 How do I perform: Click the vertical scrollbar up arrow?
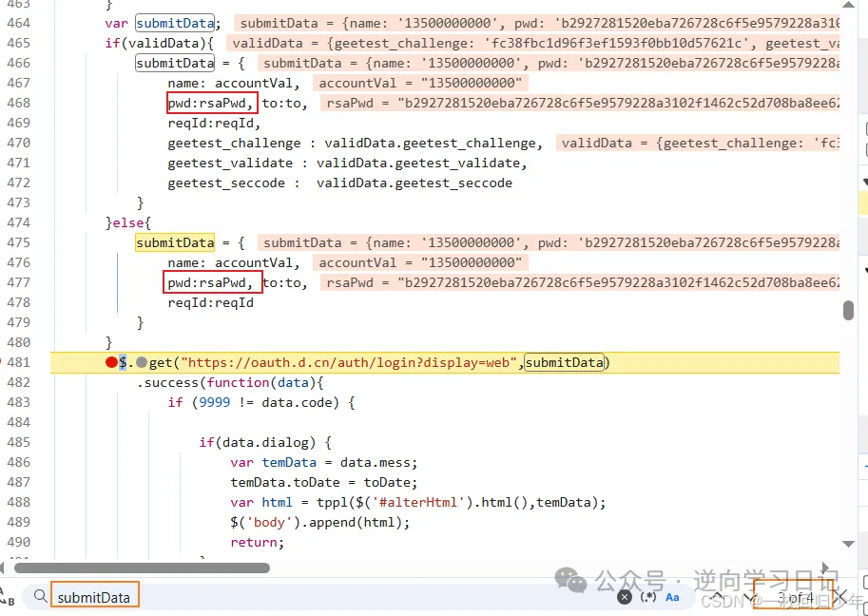click(848, 6)
